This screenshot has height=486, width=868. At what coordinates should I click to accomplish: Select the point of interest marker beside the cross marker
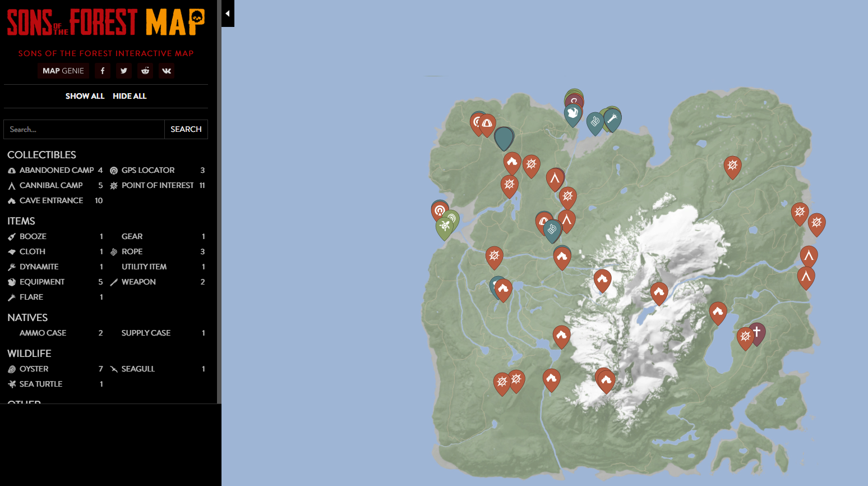coord(745,338)
